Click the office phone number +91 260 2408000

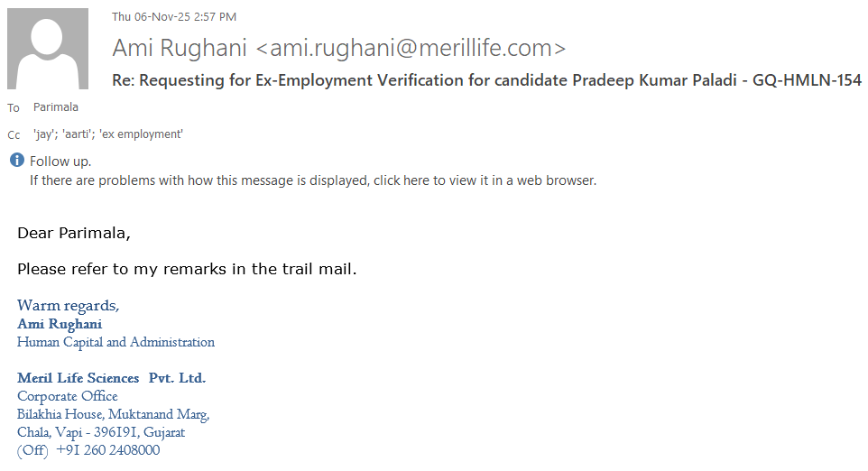pyautogui.click(x=107, y=450)
